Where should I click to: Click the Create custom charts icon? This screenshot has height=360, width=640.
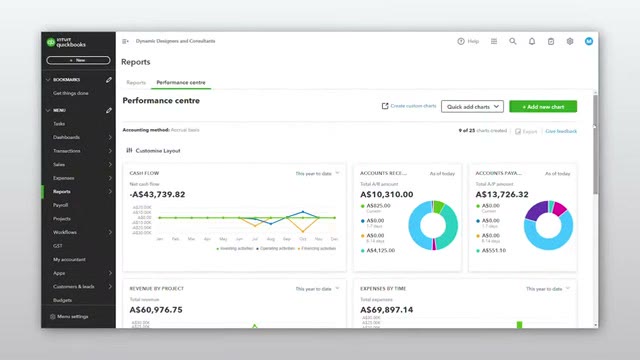point(385,106)
